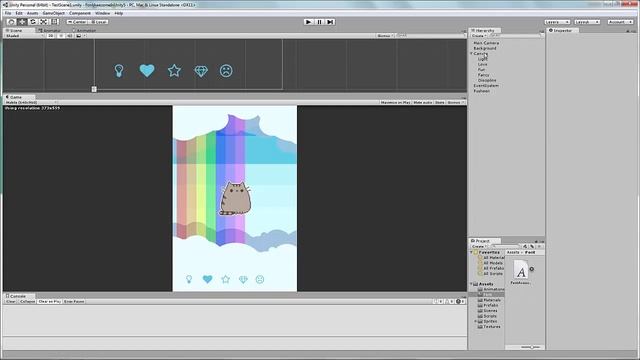Select the Scale tool in toolbar

tap(44, 22)
